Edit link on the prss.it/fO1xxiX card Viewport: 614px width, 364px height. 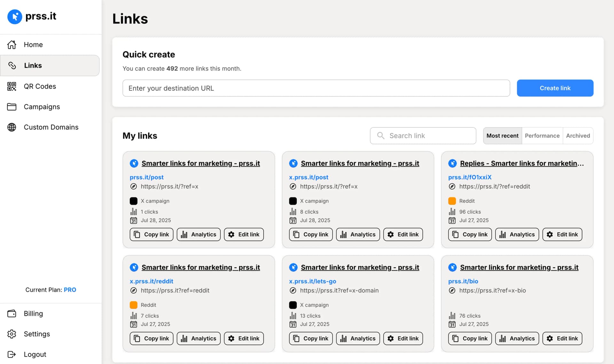(562, 235)
